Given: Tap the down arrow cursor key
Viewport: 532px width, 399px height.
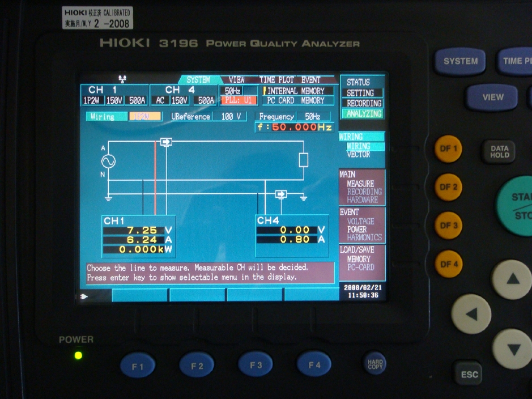Looking at the screenshot, I should click(x=512, y=349).
